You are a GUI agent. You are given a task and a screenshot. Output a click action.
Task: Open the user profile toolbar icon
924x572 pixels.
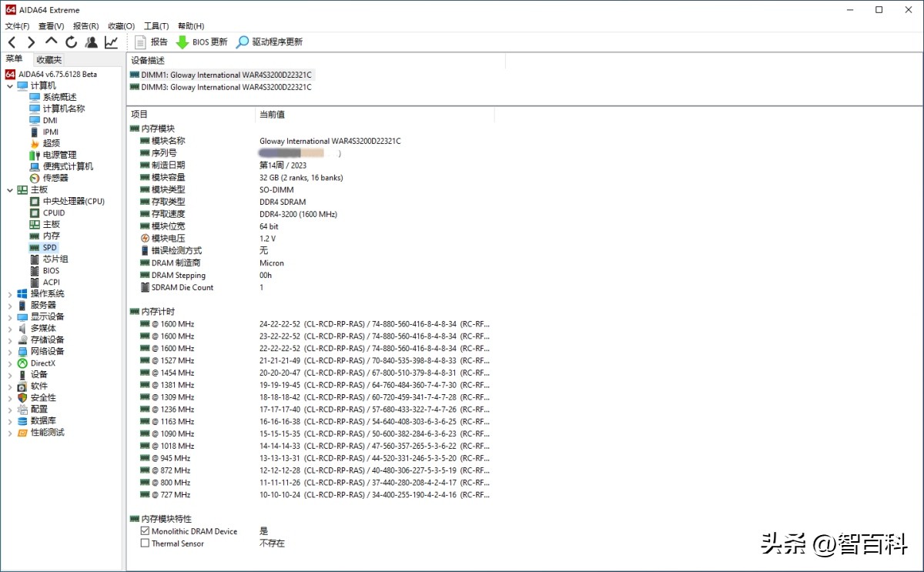(x=92, y=42)
